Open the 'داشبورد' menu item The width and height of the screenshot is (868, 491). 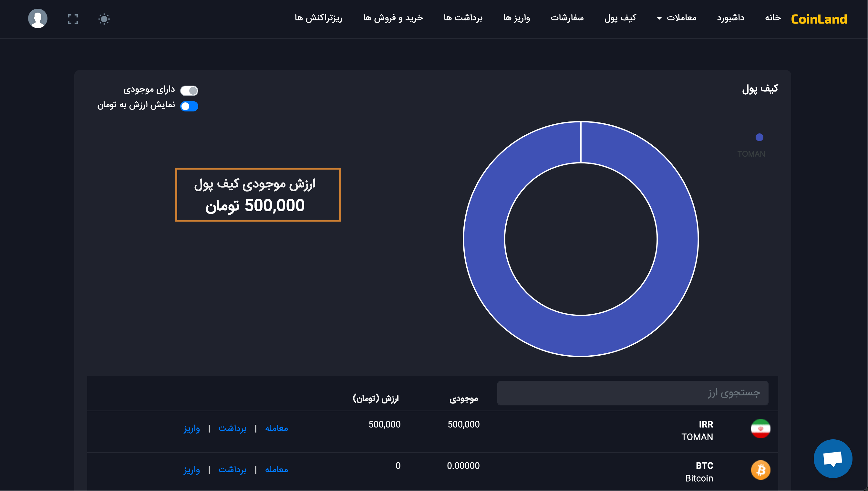[730, 18]
